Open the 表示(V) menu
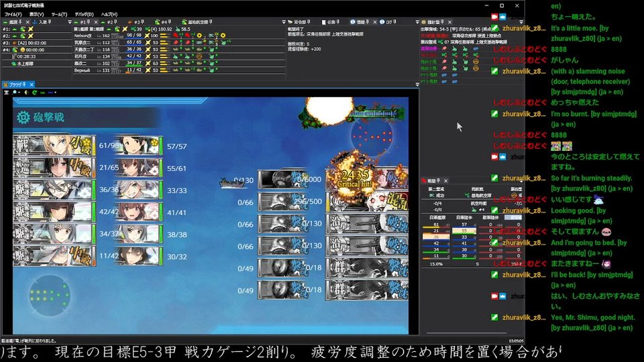 pyautogui.click(x=36, y=14)
